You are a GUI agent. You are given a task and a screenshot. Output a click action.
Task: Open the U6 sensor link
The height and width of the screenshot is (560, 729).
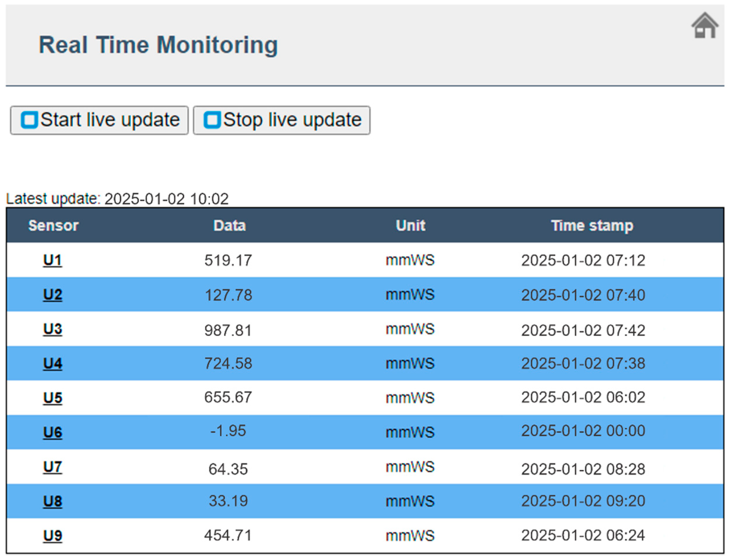point(52,432)
